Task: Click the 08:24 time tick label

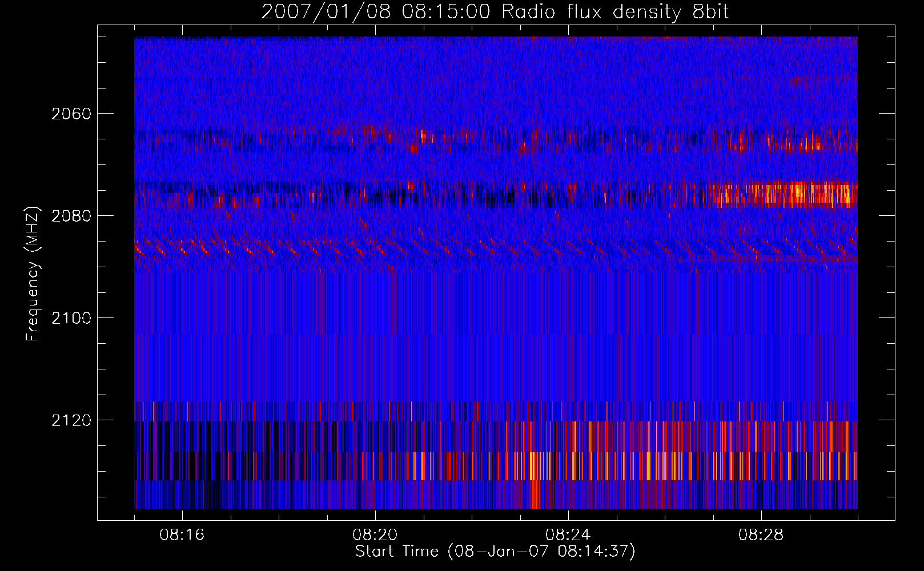Action: pyautogui.click(x=568, y=534)
